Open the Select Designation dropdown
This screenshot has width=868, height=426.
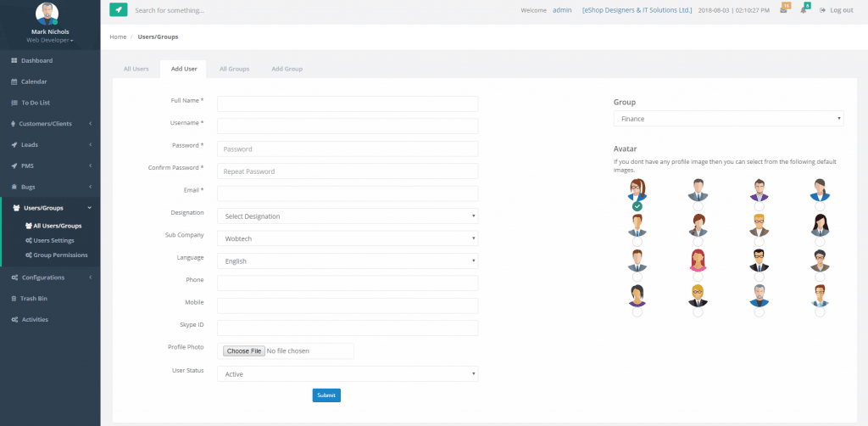click(x=348, y=216)
